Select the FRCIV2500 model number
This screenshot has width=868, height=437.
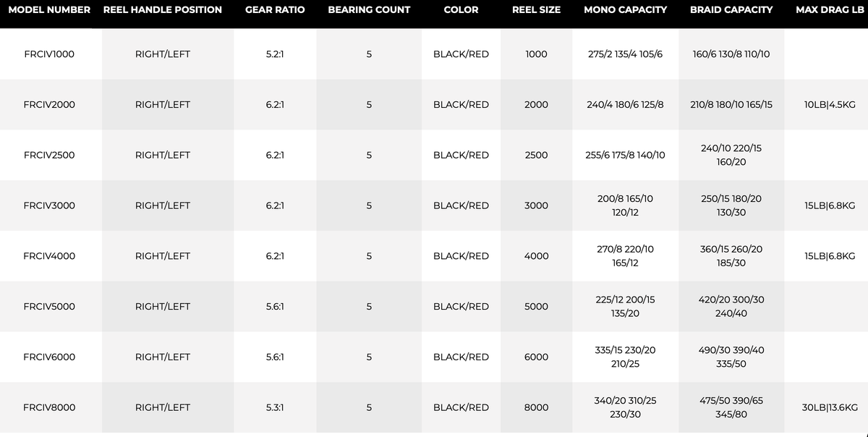pyautogui.click(x=49, y=155)
